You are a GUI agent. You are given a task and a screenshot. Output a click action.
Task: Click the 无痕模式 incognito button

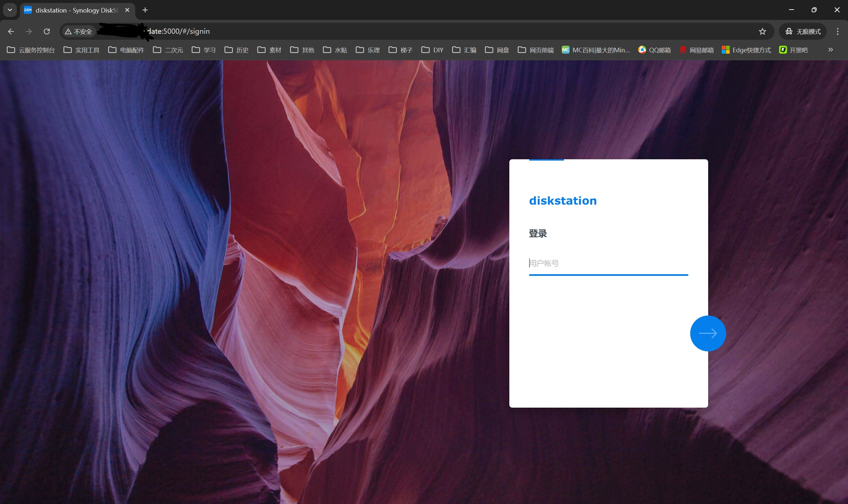(803, 31)
